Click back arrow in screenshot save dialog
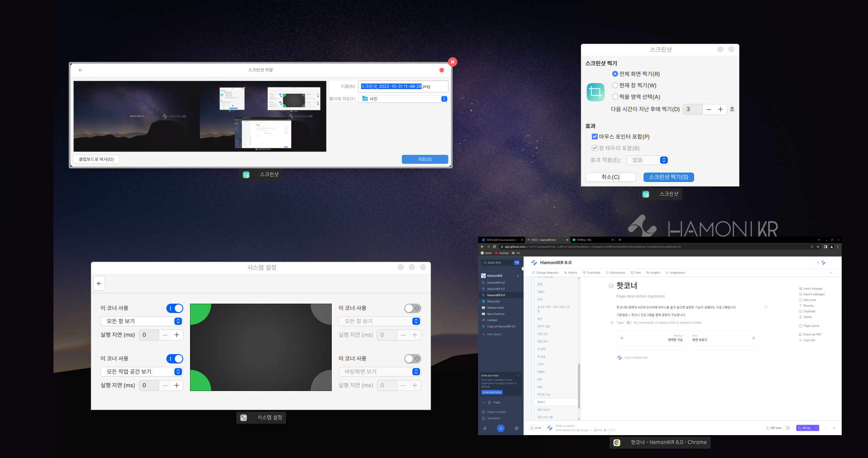This screenshot has width=868, height=458. point(81,70)
